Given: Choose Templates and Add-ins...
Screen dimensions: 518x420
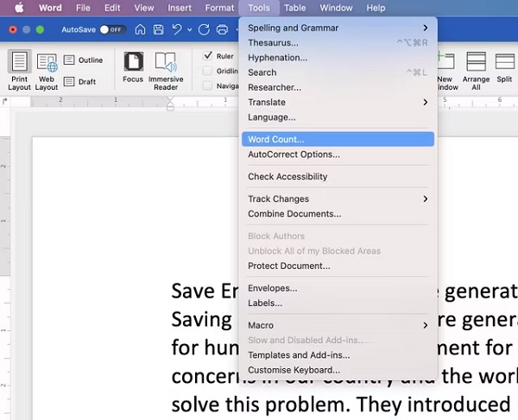Looking at the screenshot, I should pyautogui.click(x=338, y=355).
